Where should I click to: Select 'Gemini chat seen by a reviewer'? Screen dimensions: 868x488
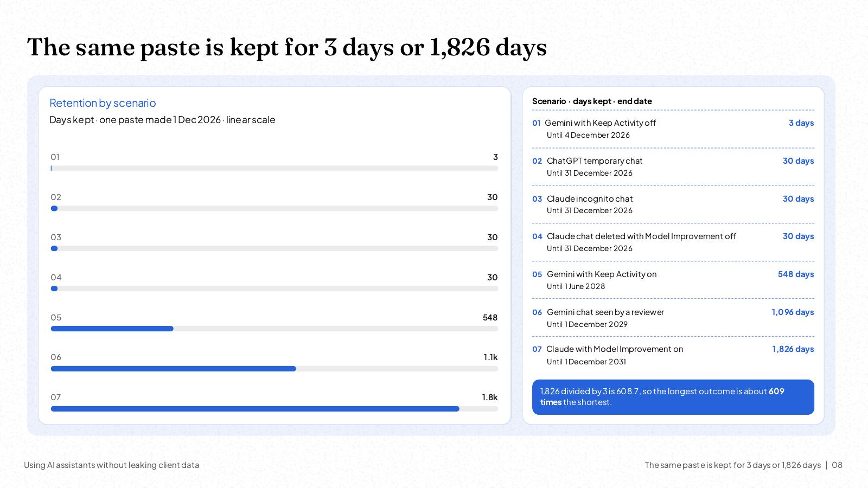click(605, 312)
